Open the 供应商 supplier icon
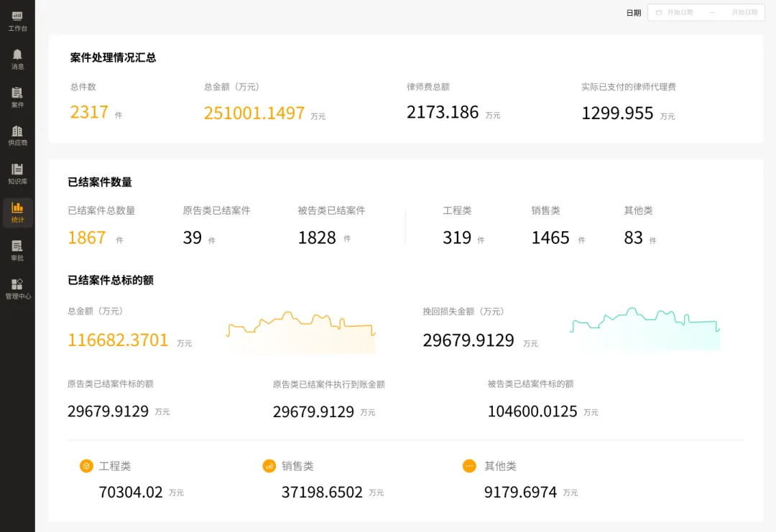This screenshot has height=532, width=776. [x=17, y=131]
